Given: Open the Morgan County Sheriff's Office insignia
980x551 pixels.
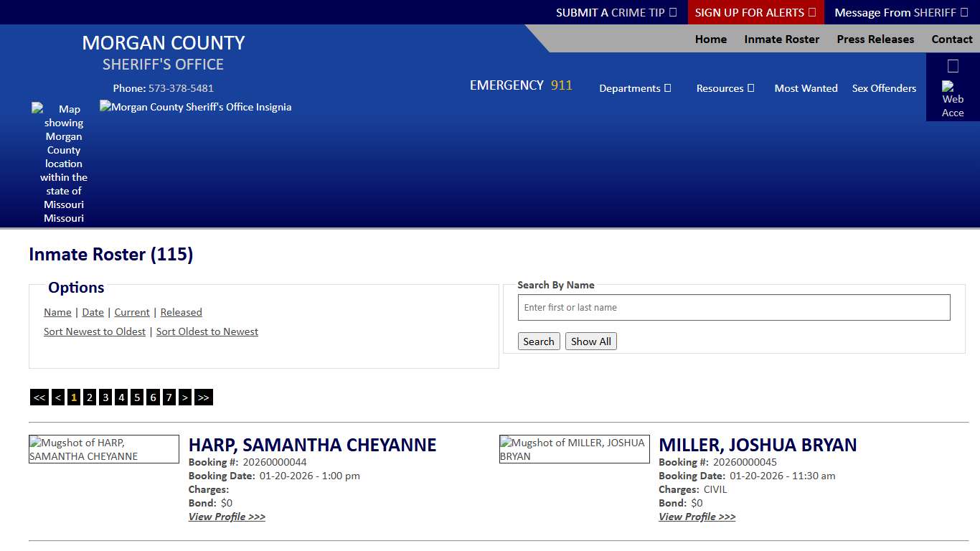Looking at the screenshot, I should [195, 106].
